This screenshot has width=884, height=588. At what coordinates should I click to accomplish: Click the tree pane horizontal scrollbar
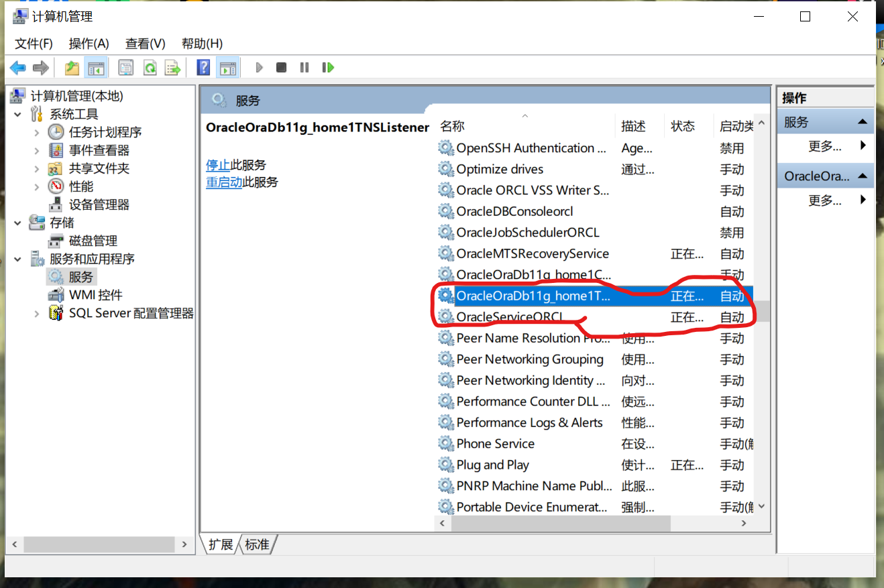pyautogui.click(x=99, y=544)
